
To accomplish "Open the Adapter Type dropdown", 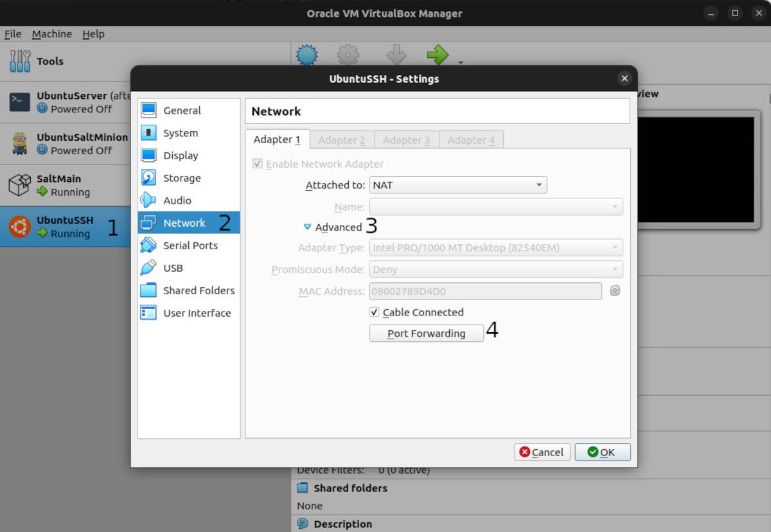I will tap(495, 247).
